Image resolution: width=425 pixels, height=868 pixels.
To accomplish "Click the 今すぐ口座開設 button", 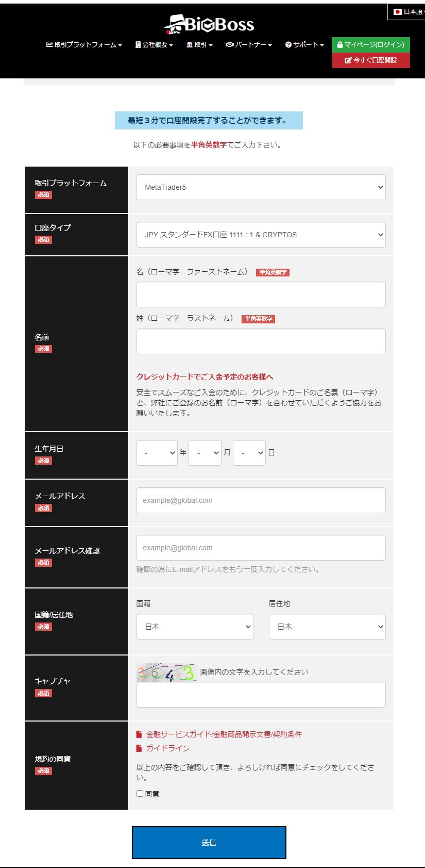I will click(x=371, y=60).
